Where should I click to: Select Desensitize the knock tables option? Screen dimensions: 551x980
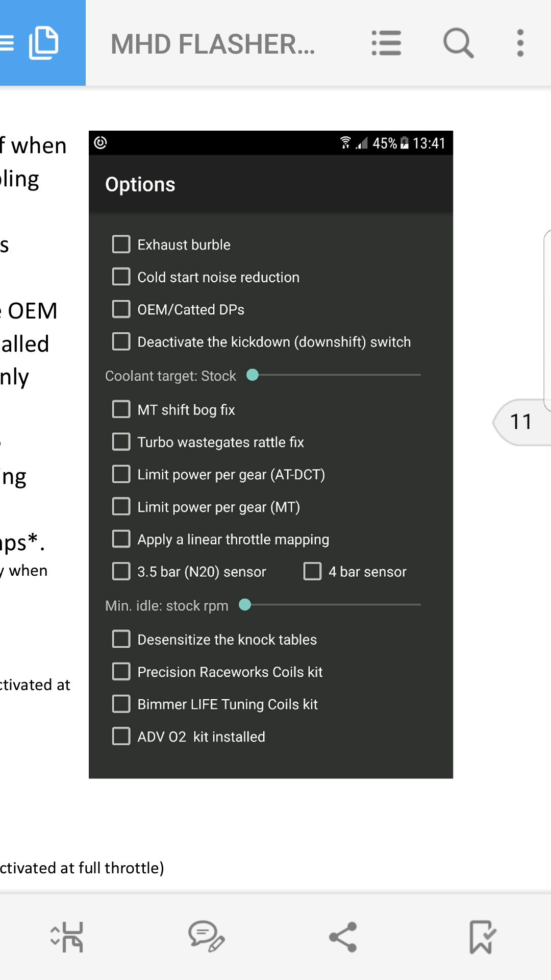121,639
